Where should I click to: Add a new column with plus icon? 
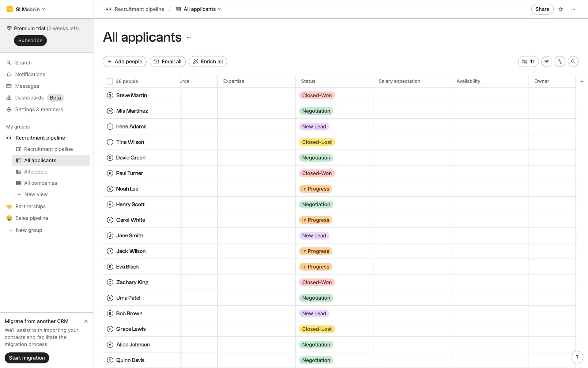(582, 81)
